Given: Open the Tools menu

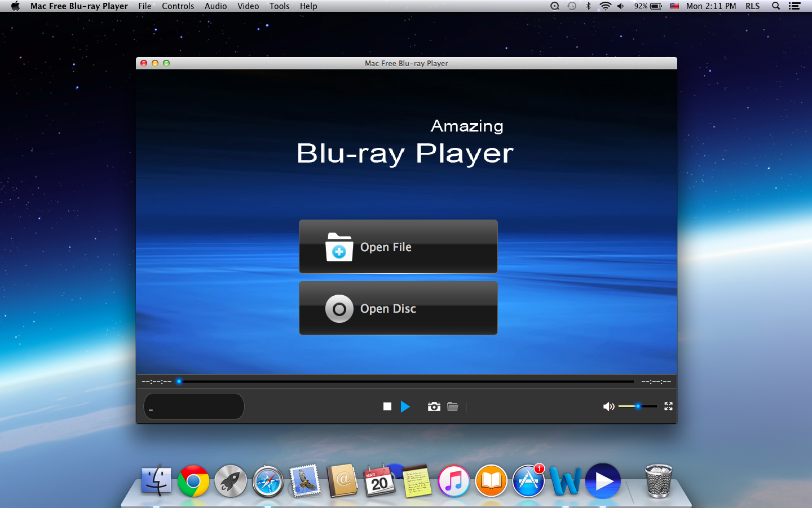Looking at the screenshot, I should 279,6.
